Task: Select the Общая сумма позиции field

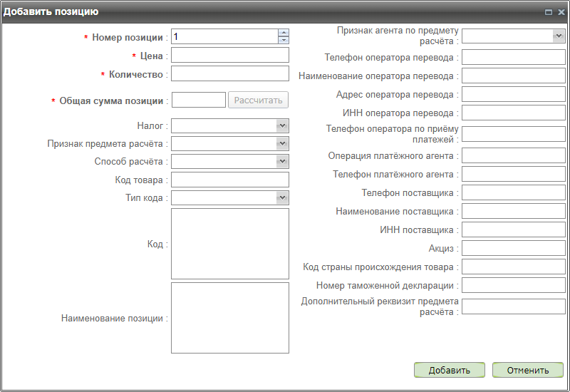Action: pos(199,100)
